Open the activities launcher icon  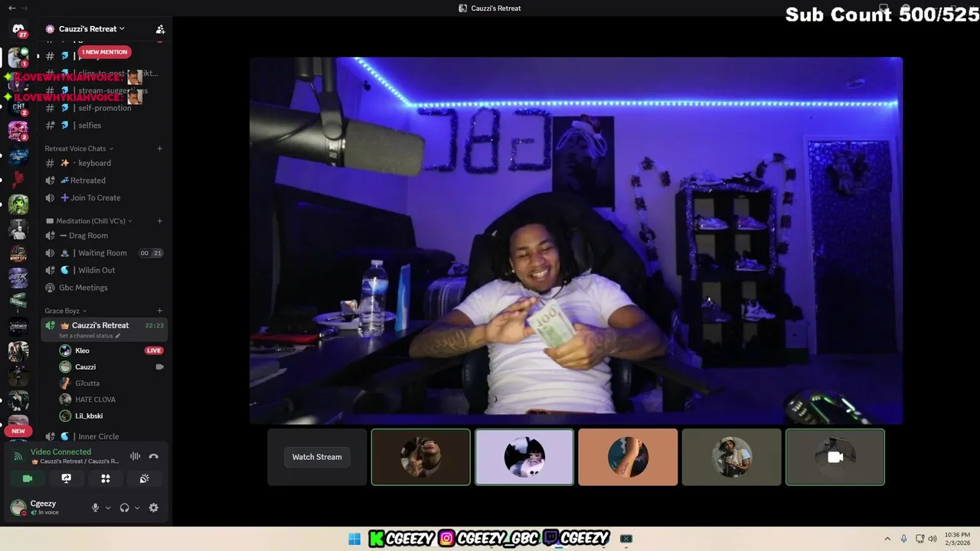(106, 478)
